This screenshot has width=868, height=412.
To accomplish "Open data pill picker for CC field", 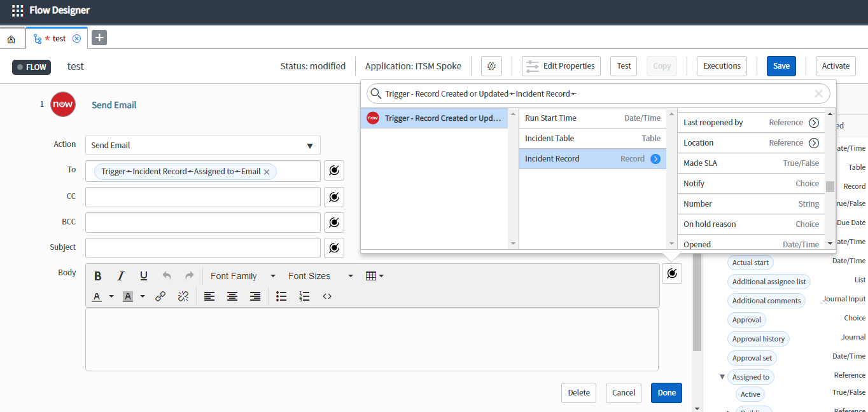I will click(334, 197).
